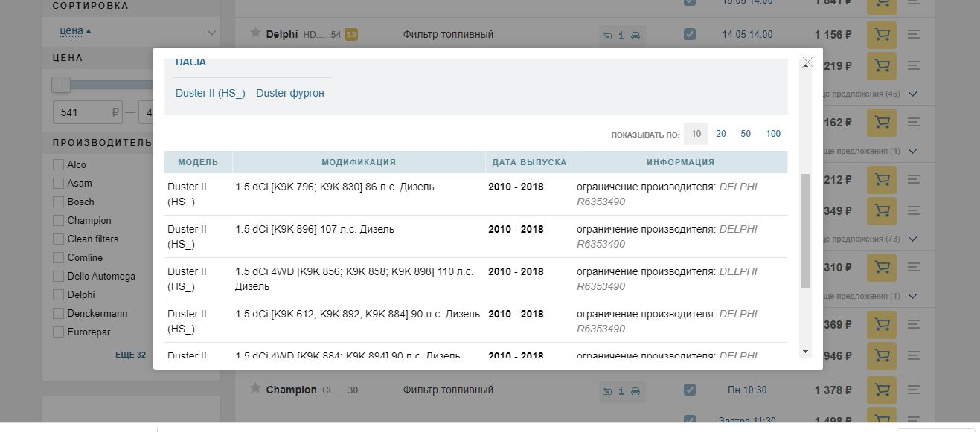This screenshot has width=980, height=432.
Task: Switch to 50 rows per page
Action: tap(746, 134)
